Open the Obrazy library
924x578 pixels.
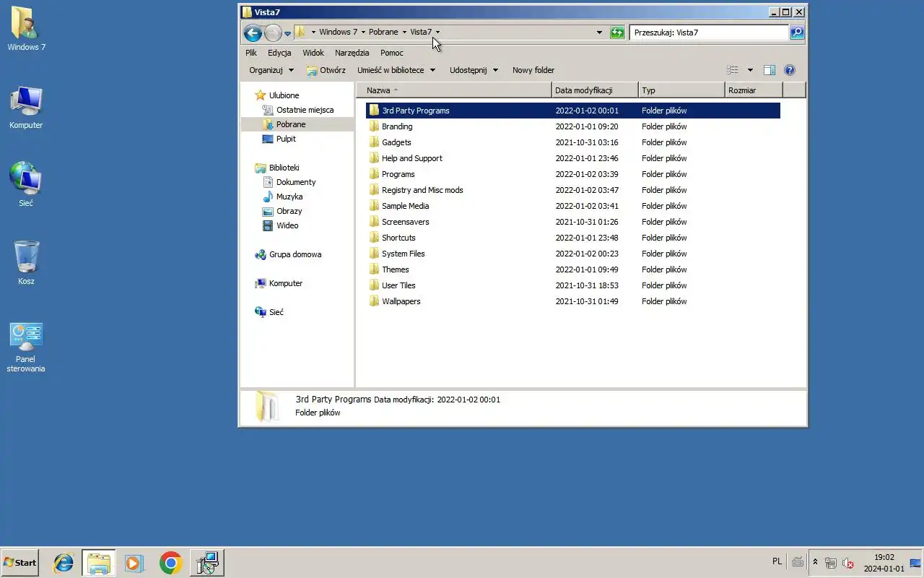tap(282, 211)
